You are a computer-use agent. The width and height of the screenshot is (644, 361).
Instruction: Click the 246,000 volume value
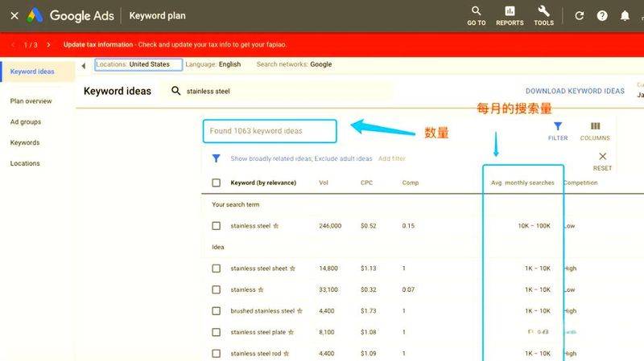[330, 226]
